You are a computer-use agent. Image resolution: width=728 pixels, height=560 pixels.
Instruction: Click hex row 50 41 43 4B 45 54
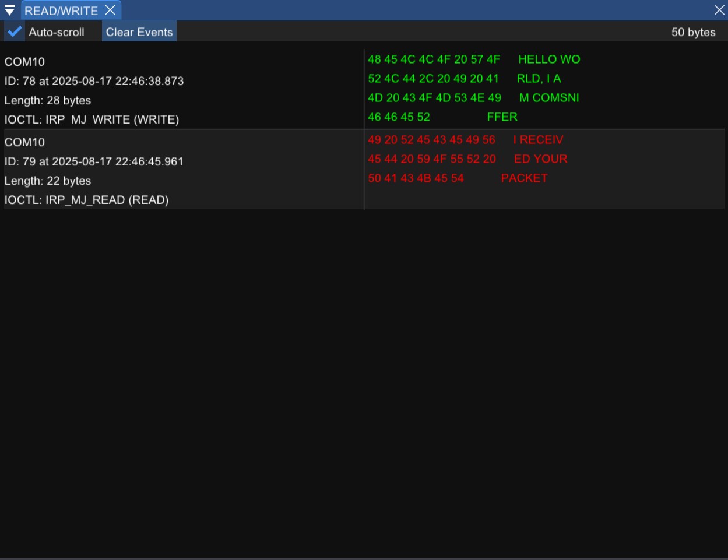point(416,178)
